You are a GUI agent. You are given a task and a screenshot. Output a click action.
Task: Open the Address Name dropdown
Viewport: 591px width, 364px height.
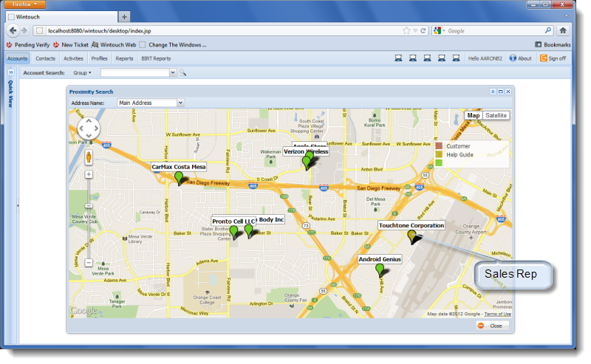pyautogui.click(x=180, y=103)
